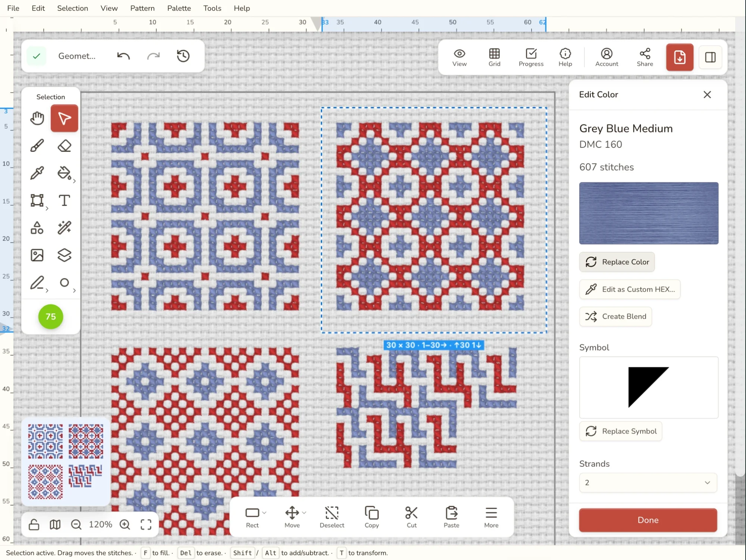Open the Palette menu

click(x=179, y=8)
